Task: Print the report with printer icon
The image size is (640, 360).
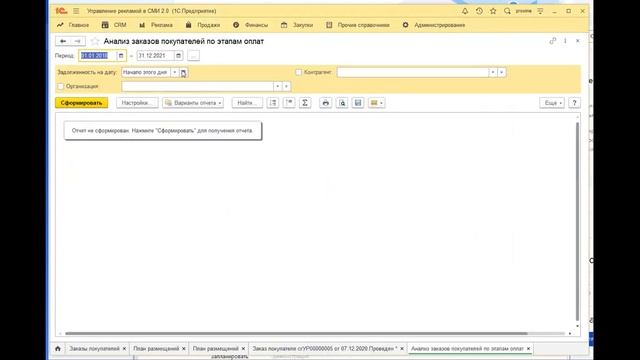Action: (325, 103)
